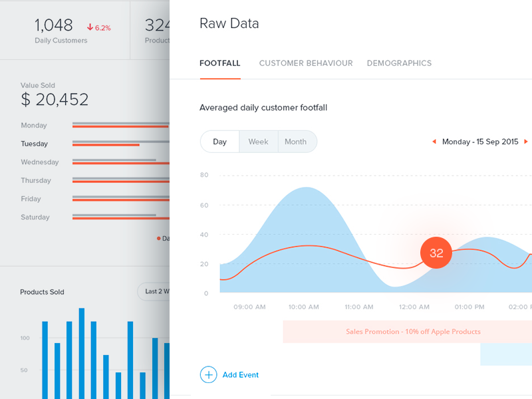This screenshot has height=399, width=532.
Task: Go to previous date with left arrow
Action: tap(434, 142)
